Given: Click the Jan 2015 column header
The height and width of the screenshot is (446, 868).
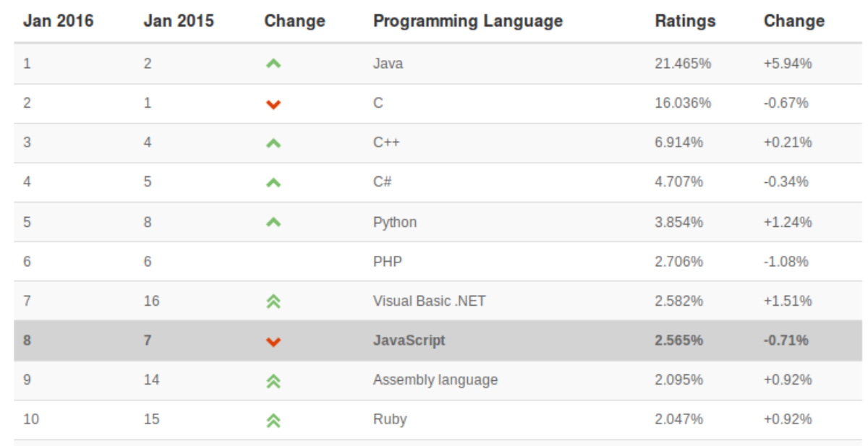Looking at the screenshot, I should point(179,21).
